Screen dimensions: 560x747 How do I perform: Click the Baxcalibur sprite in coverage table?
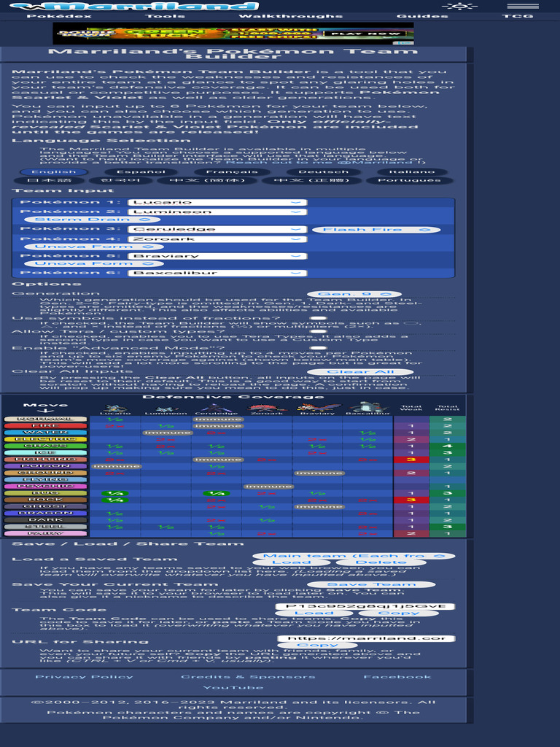click(x=368, y=408)
